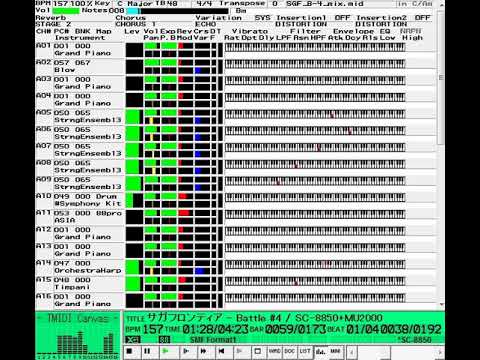The width and height of the screenshot is (480, 360).
Task: Click DISTORTION under Insertion2
Action: click(x=381, y=24)
